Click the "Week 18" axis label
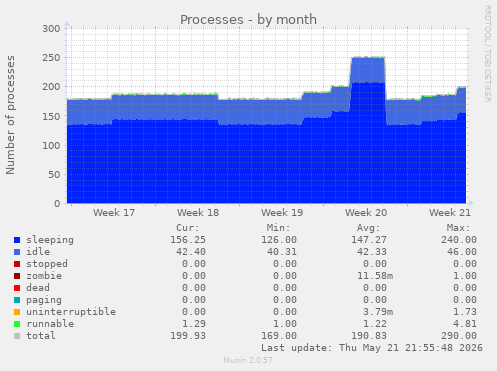The height and width of the screenshot is (371, 497). tap(198, 213)
